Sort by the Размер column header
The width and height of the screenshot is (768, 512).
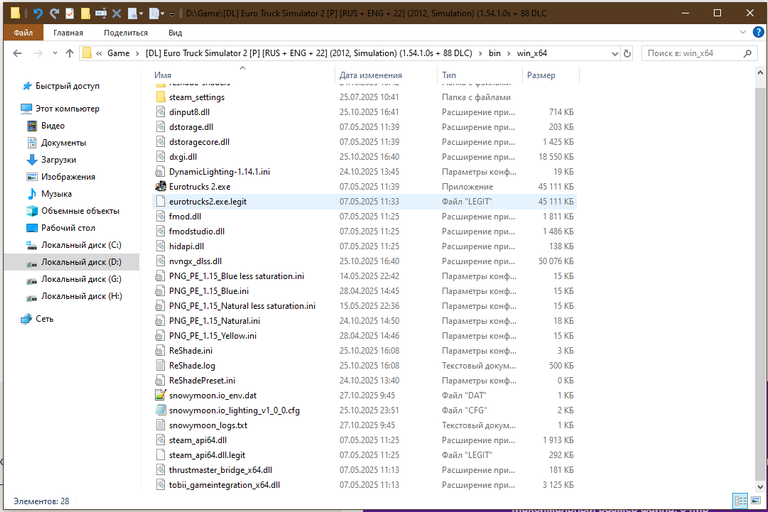(541, 75)
